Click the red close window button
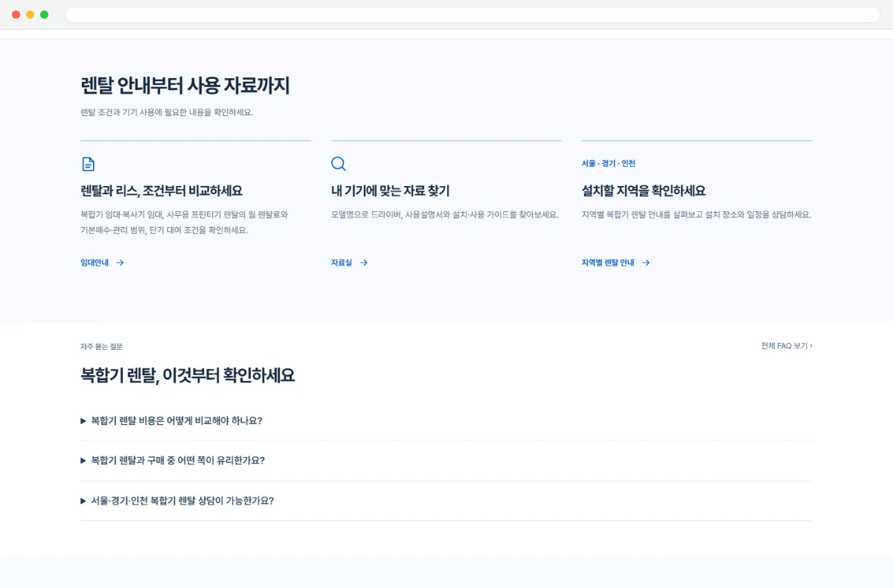This screenshot has width=893, height=588. pos(16,15)
